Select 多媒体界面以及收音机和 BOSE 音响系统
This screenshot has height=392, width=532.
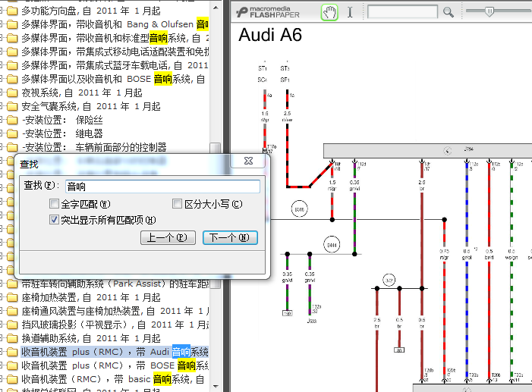(x=113, y=79)
